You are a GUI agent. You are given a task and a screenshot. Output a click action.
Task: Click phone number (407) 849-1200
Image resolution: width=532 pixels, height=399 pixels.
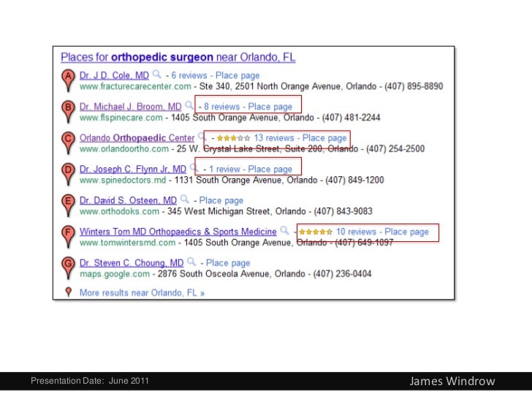[354, 180]
